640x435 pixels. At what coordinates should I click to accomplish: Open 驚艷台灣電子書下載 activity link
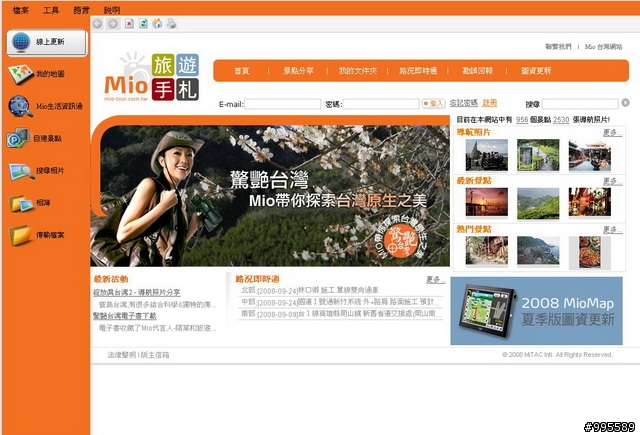[x=124, y=316]
